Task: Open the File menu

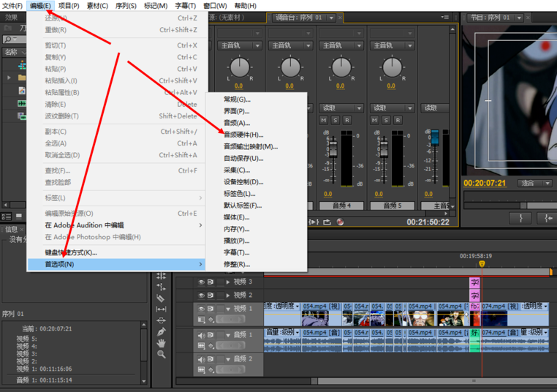Action: coord(12,6)
